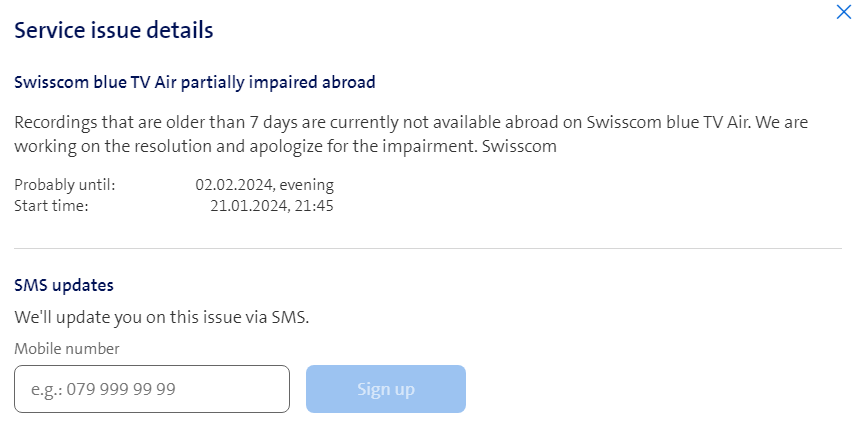Click the word "Swisscom" ending the description
This screenshot has height=424, width=859.
point(519,147)
